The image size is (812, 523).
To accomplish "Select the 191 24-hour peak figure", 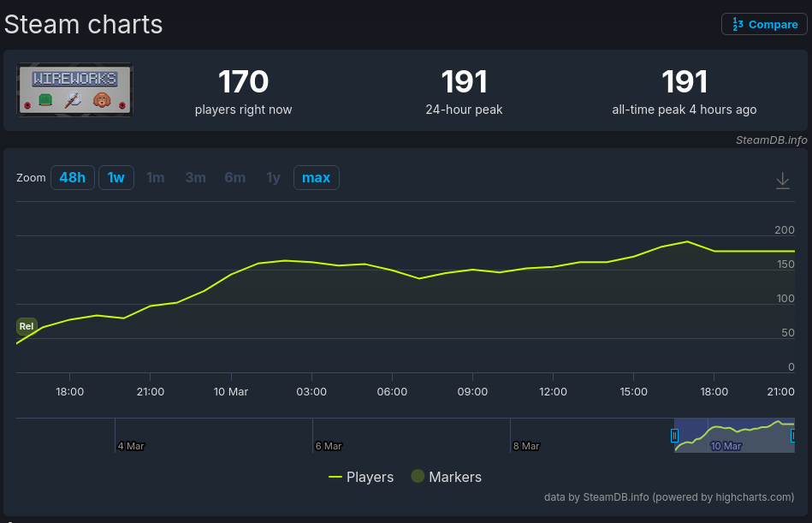I will (x=464, y=82).
